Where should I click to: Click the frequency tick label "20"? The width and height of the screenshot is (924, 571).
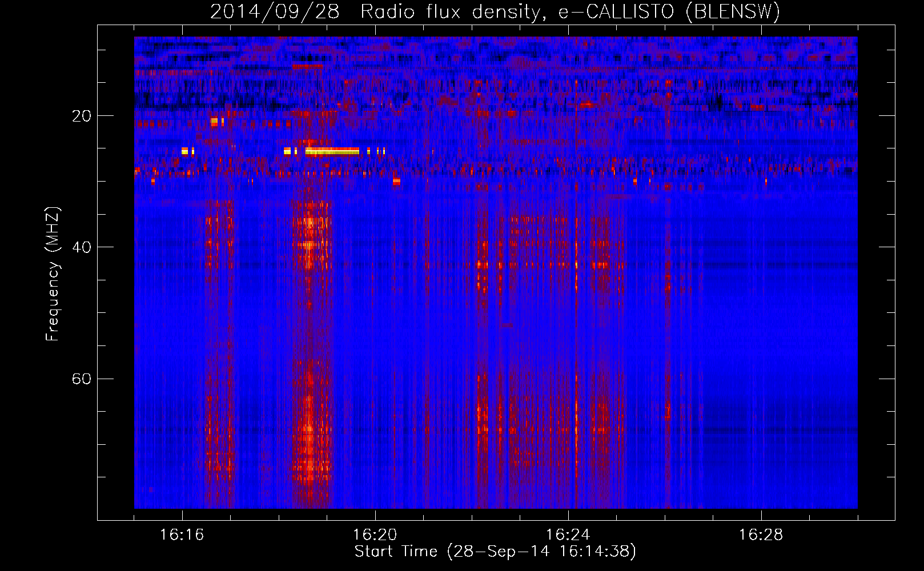tap(82, 116)
